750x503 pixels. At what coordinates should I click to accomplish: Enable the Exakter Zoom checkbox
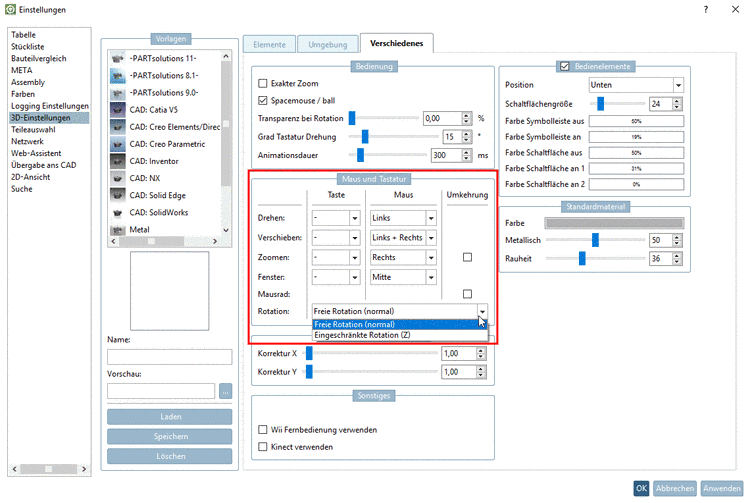click(x=263, y=83)
